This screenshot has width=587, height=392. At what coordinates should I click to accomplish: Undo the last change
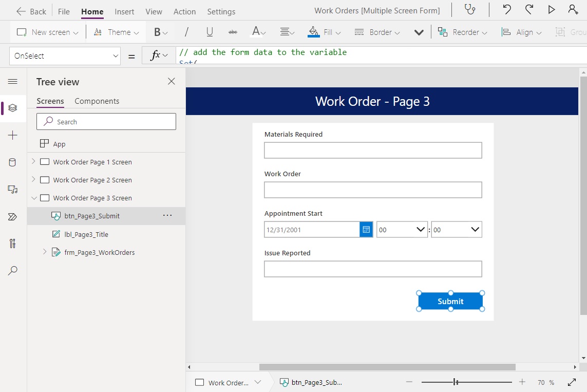506,10
